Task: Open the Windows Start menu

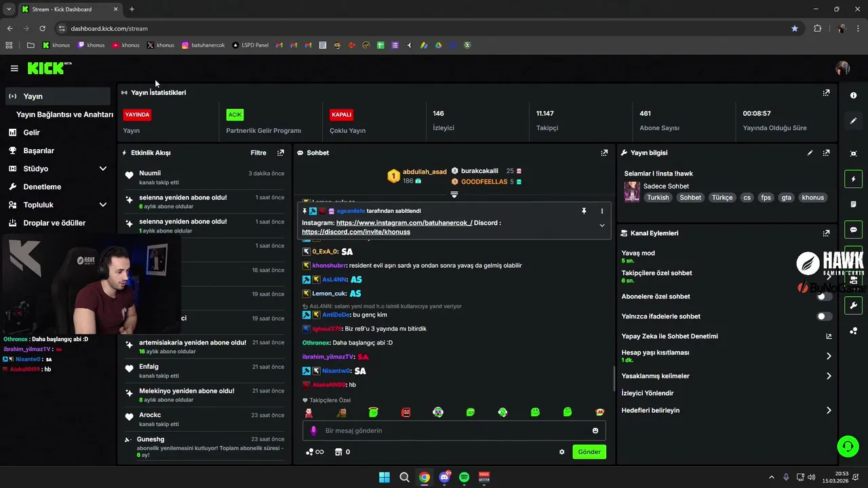Action: 384,477
